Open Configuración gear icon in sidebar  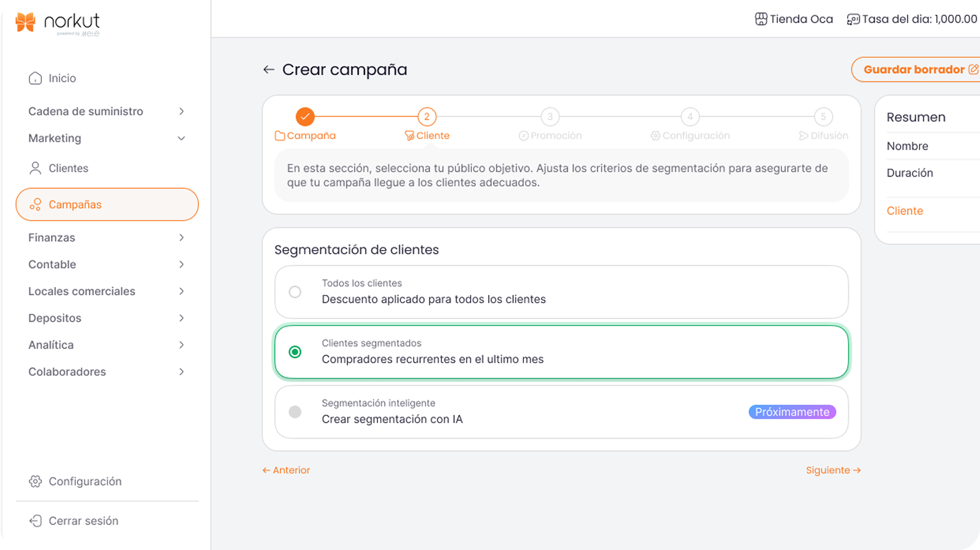[x=35, y=482]
